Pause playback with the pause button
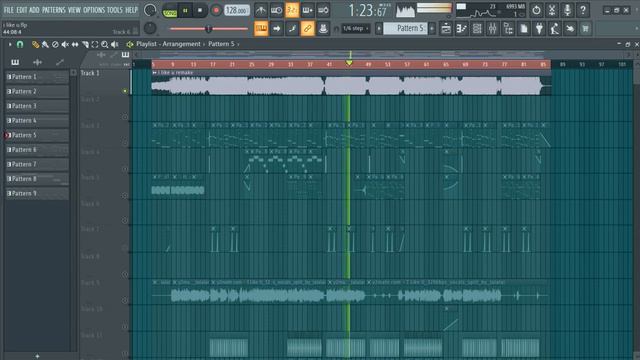This screenshot has height=360, width=640. click(x=185, y=11)
